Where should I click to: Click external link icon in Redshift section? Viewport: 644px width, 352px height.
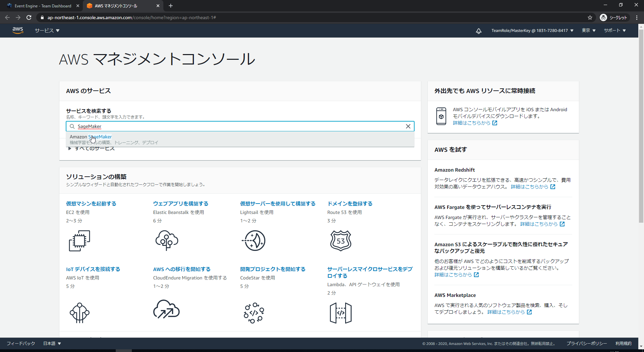553,187
